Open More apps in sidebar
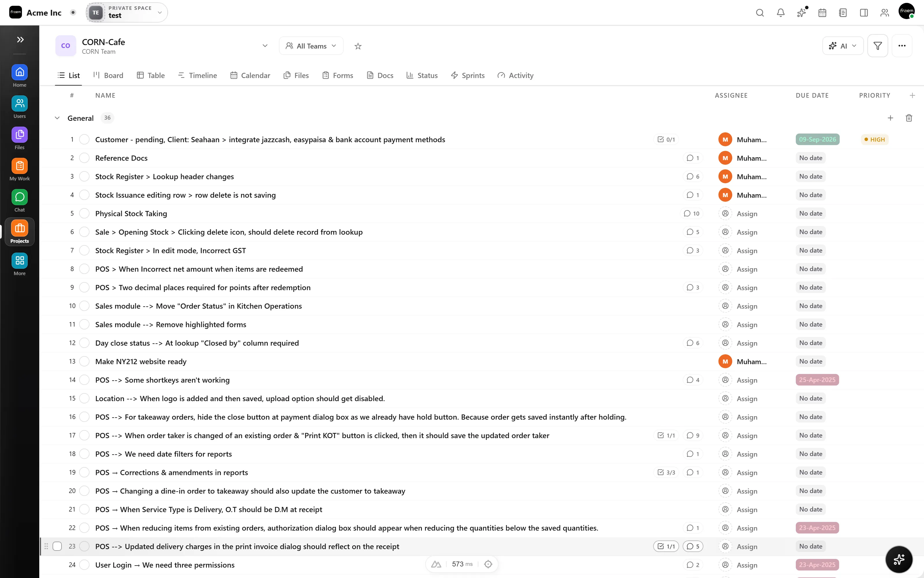This screenshot has height=578, width=924. point(19,264)
